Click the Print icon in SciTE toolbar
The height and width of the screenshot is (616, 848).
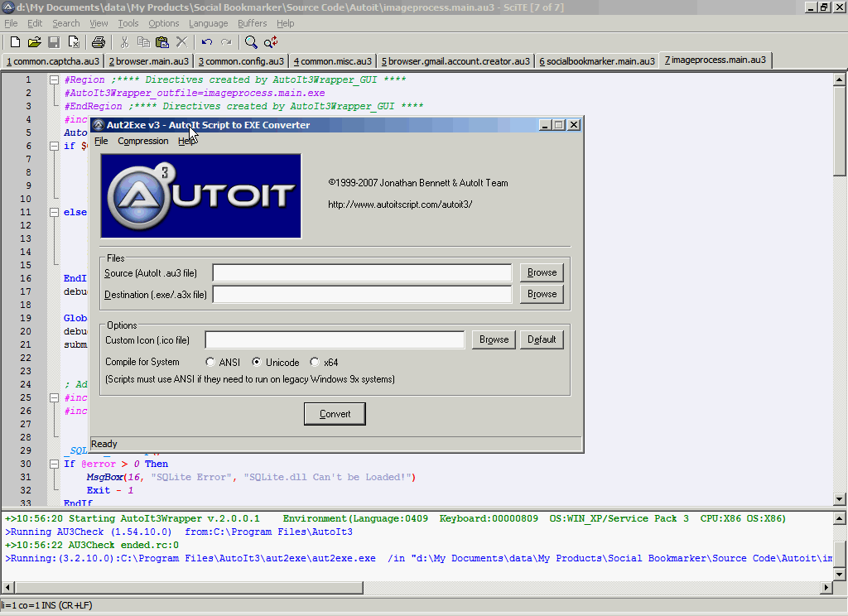click(x=99, y=42)
